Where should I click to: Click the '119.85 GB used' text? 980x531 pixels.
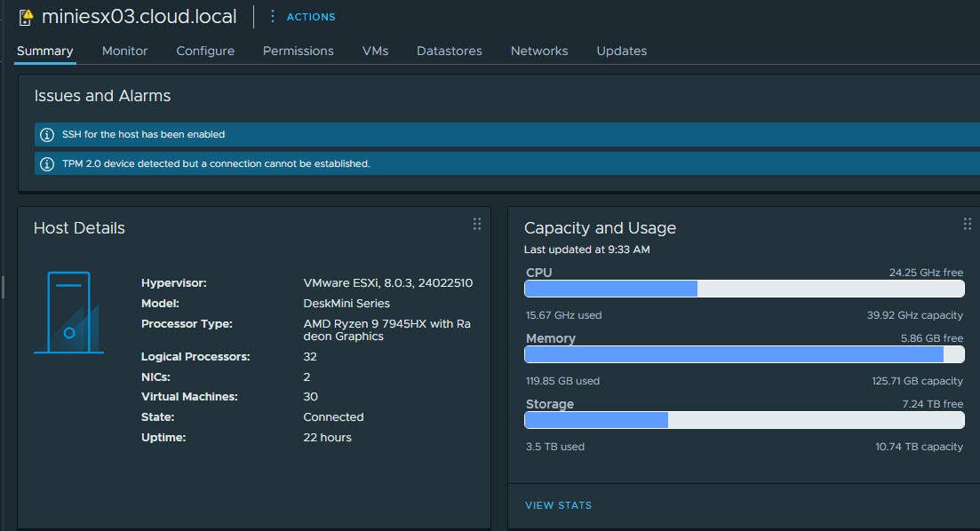click(x=562, y=381)
